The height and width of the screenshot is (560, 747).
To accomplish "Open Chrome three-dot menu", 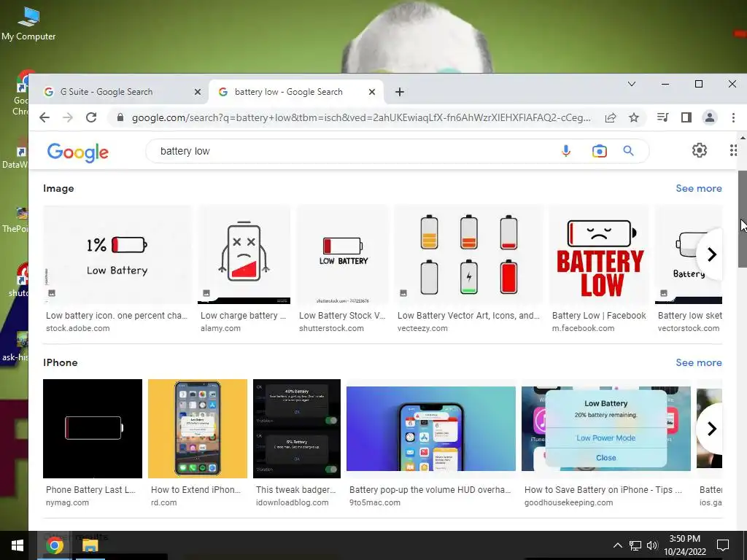I will [733, 117].
